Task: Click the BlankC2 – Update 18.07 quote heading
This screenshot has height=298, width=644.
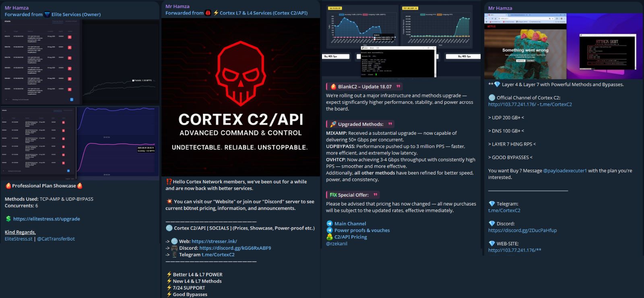Action: tap(365, 86)
